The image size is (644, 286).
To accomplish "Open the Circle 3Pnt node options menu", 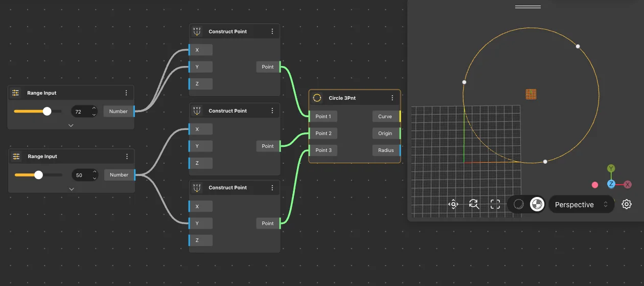I will (x=393, y=98).
